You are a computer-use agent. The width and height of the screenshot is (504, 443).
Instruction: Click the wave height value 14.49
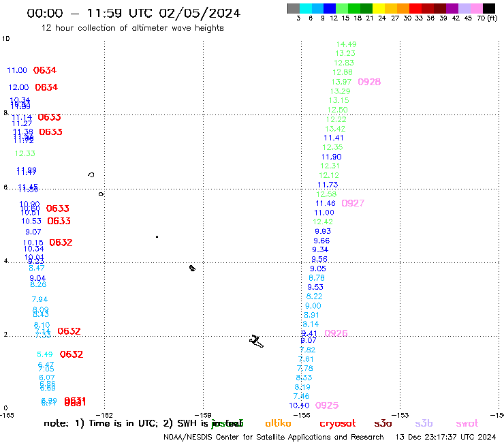click(346, 44)
